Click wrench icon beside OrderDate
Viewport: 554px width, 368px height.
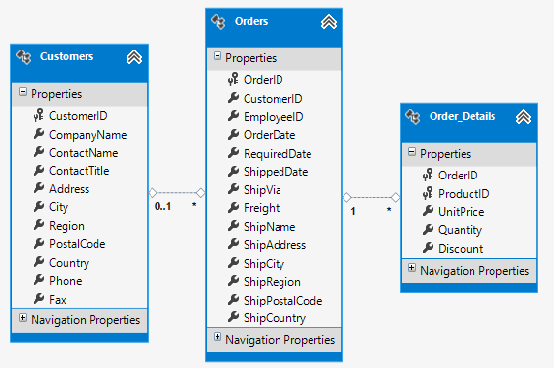(x=233, y=134)
